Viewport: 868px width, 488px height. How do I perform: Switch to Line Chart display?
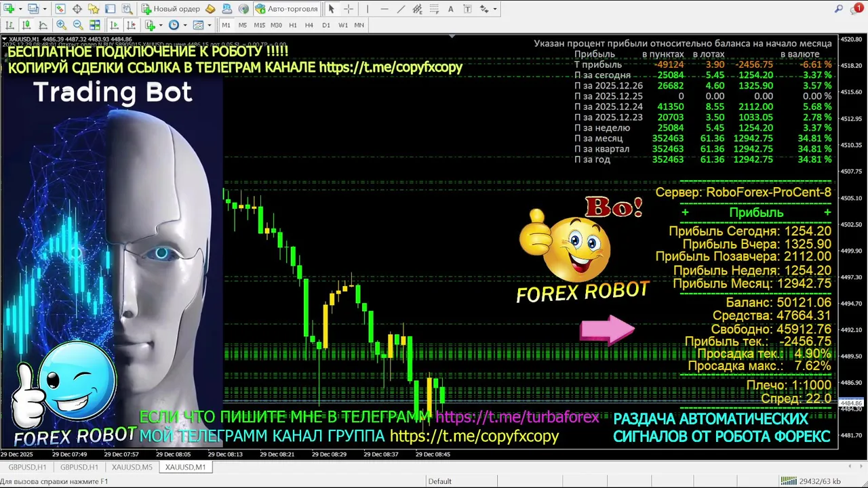(x=43, y=25)
